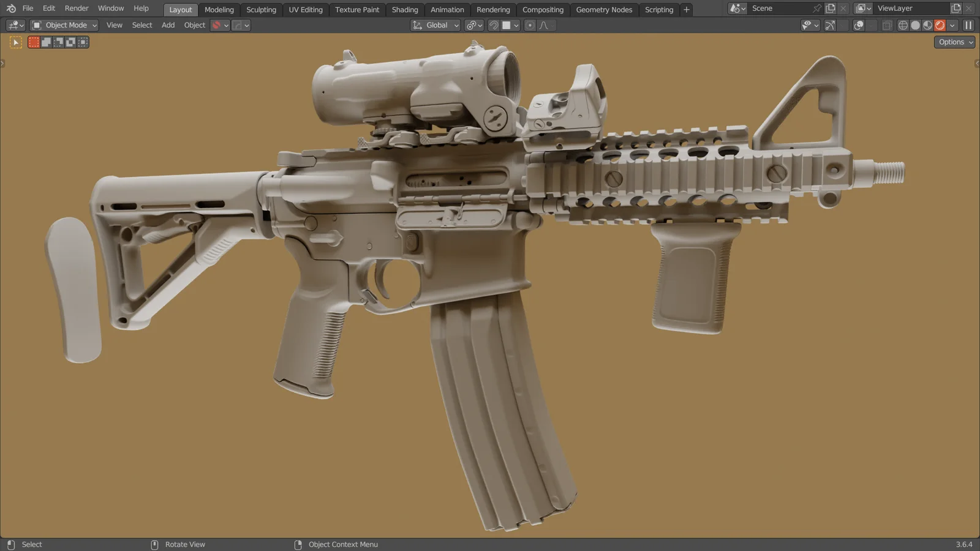Add a new workspace with the plus button
Image resolution: width=980 pixels, height=551 pixels.
point(686,9)
